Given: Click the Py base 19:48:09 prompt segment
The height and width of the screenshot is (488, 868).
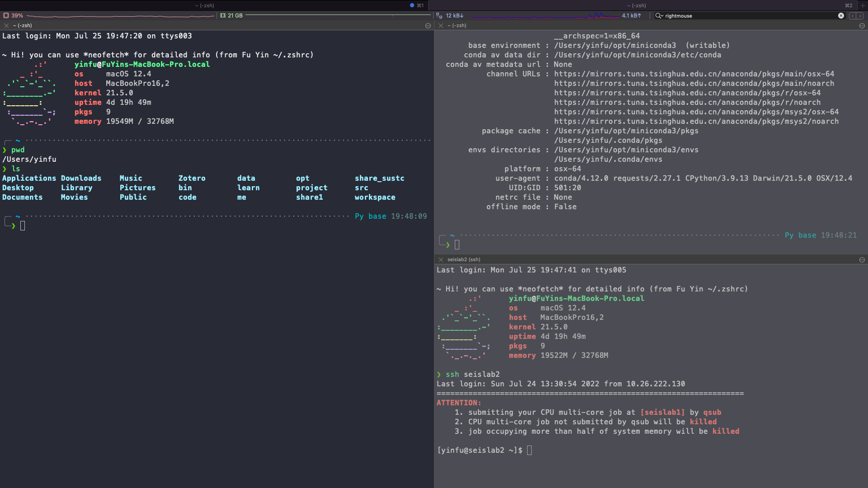Looking at the screenshot, I should point(391,216).
